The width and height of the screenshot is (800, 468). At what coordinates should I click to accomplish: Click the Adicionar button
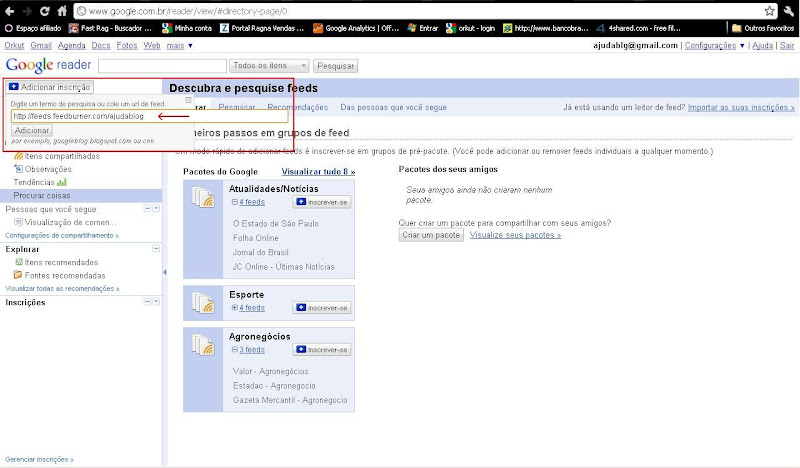click(x=32, y=131)
